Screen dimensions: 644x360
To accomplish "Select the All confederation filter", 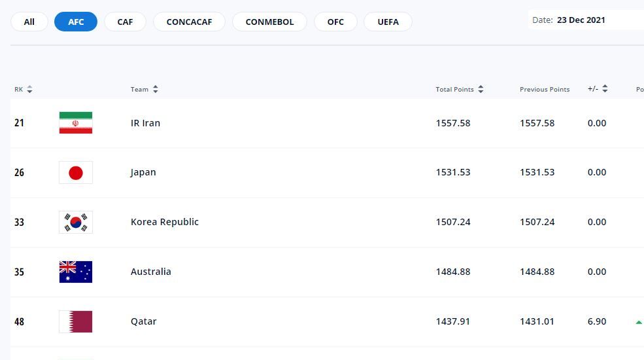I will point(29,22).
